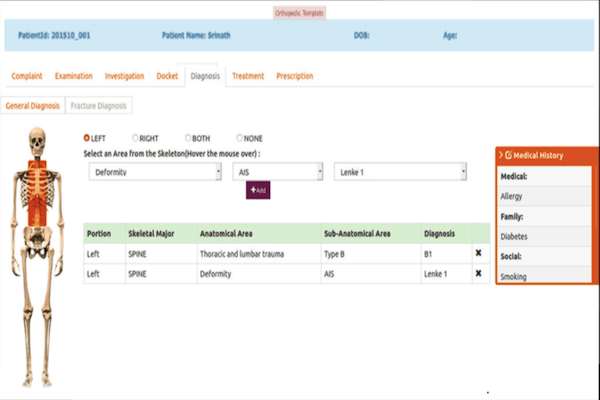
Task: Collapse the Medical History panel chevron
Action: click(501, 155)
